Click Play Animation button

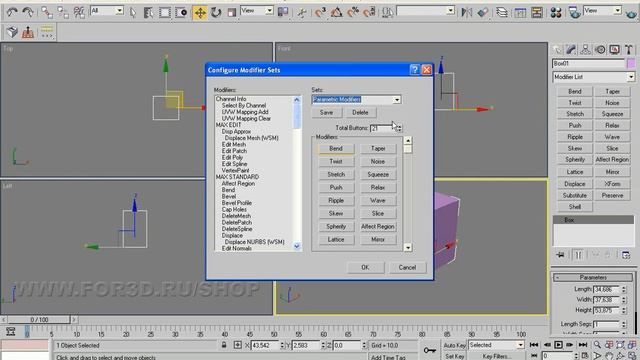(x=558, y=345)
